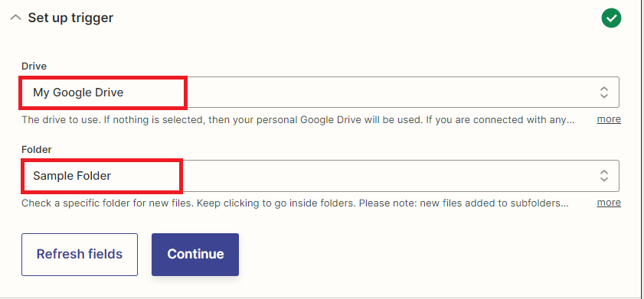Click empty middle area of Drive combo box

pos(391,93)
